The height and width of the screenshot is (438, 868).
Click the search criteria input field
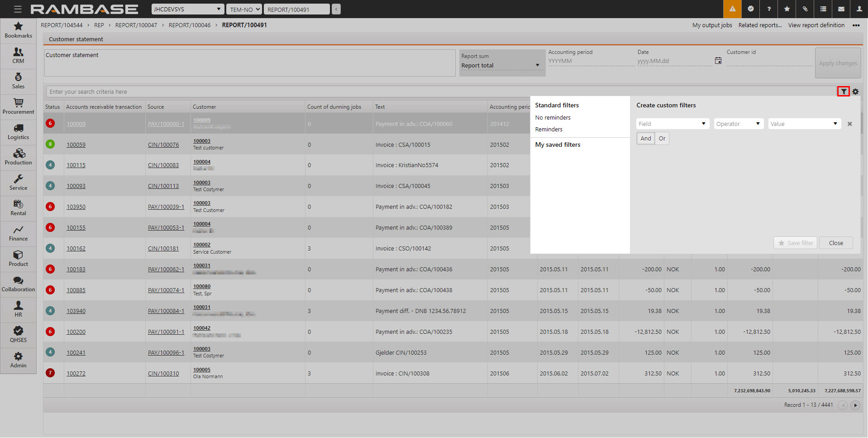439,92
